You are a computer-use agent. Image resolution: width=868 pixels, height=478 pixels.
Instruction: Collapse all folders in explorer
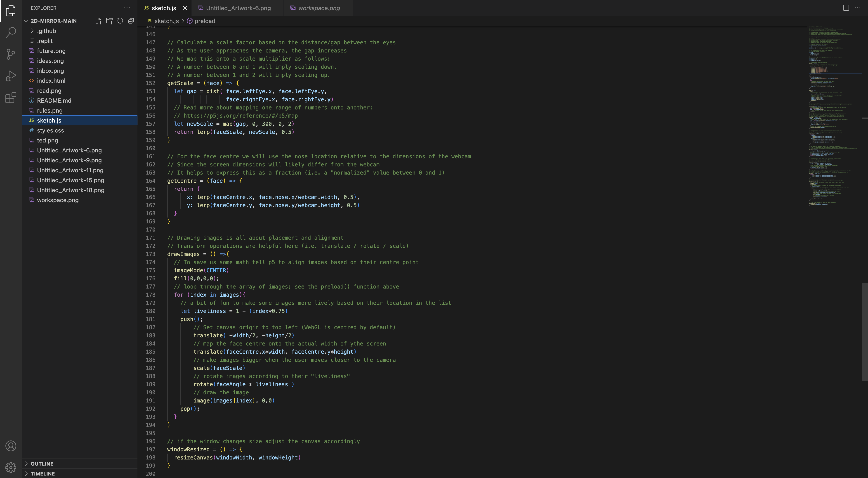click(131, 21)
